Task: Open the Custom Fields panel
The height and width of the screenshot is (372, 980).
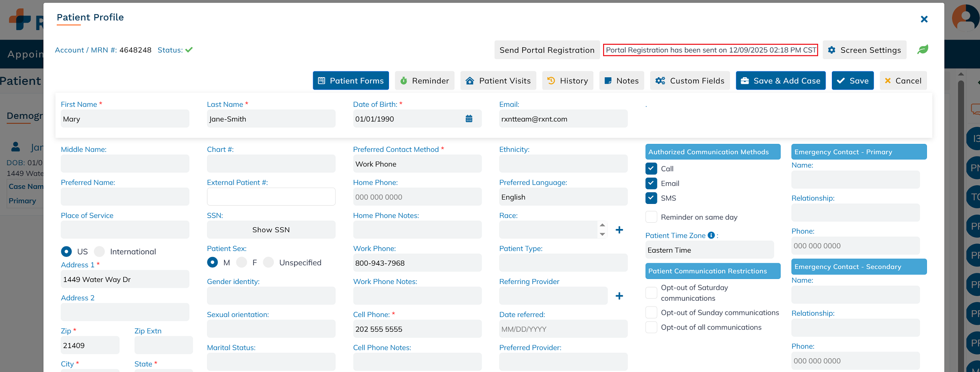Action: click(x=690, y=80)
